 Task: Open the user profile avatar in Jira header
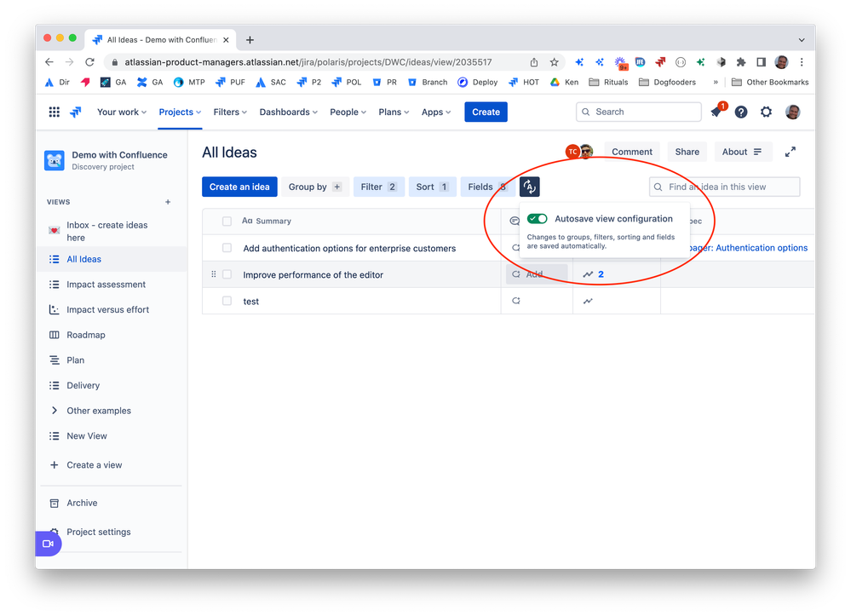point(792,112)
